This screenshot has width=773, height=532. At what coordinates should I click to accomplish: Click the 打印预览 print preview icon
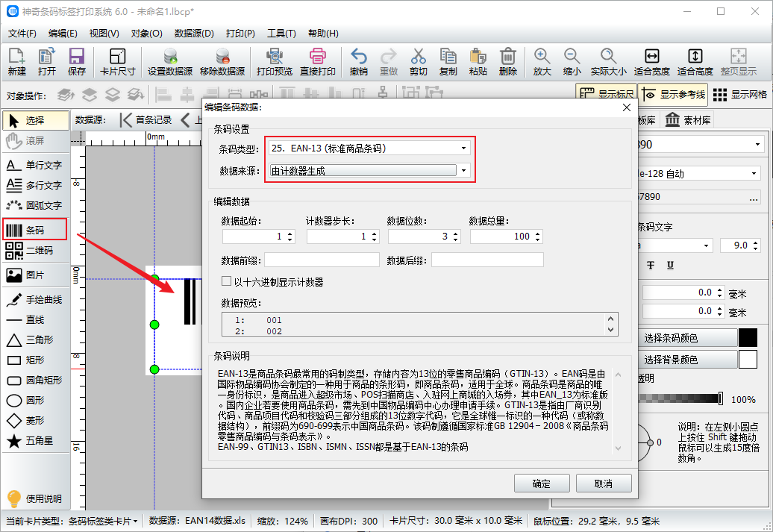pos(274,62)
